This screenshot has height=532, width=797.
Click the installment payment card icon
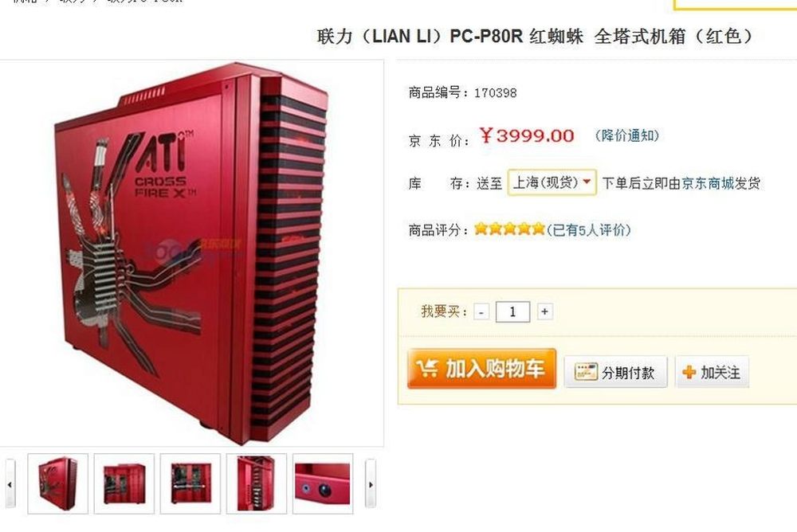point(586,372)
